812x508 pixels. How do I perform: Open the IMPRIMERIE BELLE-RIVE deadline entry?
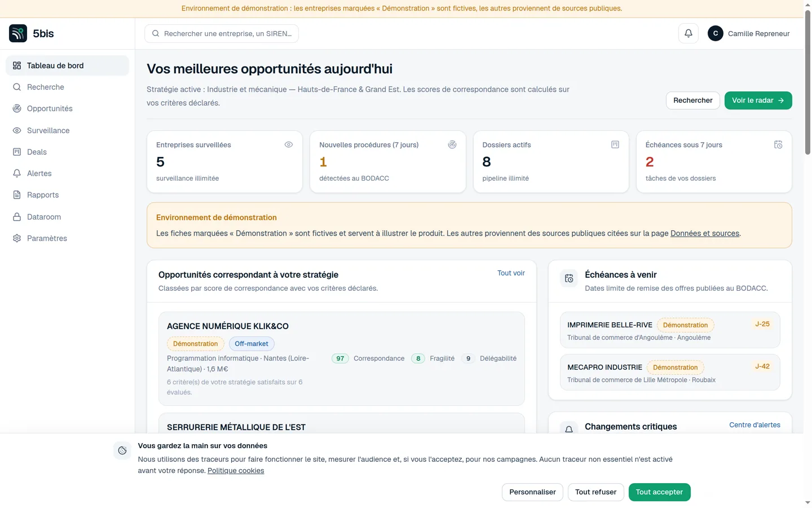670,330
